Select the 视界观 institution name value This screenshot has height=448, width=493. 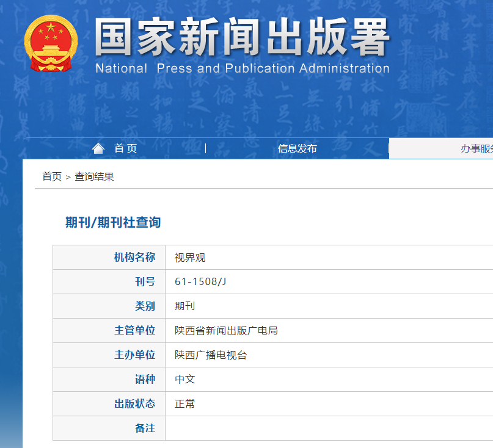click(x=190, y=258)
